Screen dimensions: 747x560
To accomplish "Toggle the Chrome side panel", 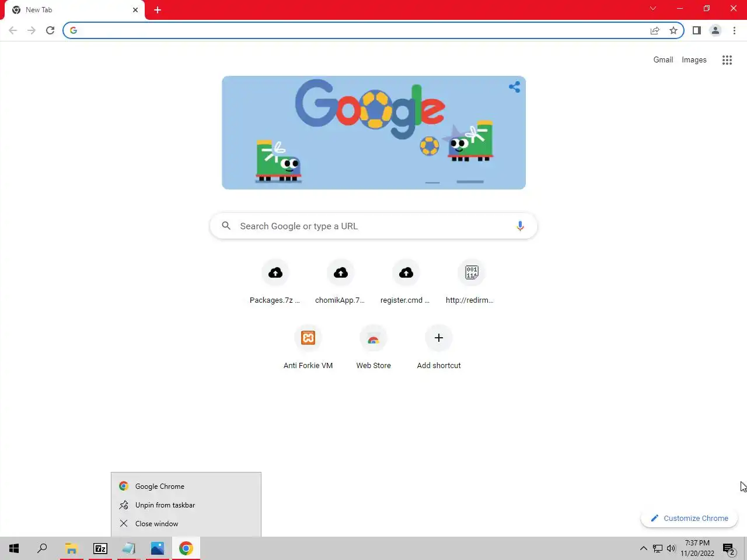I will click(x=697, y=30).
